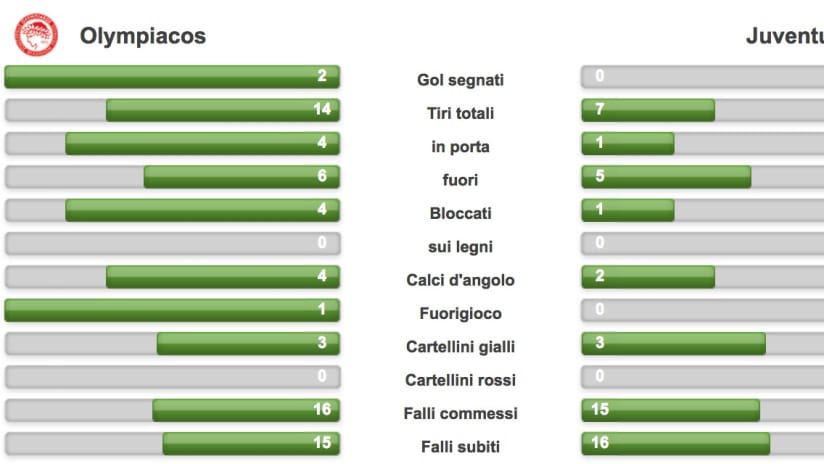The width and height of the screenshot is (824, 464).
Task: Select the Cartellini gialli stat label
Action: [x=460, y=347]
